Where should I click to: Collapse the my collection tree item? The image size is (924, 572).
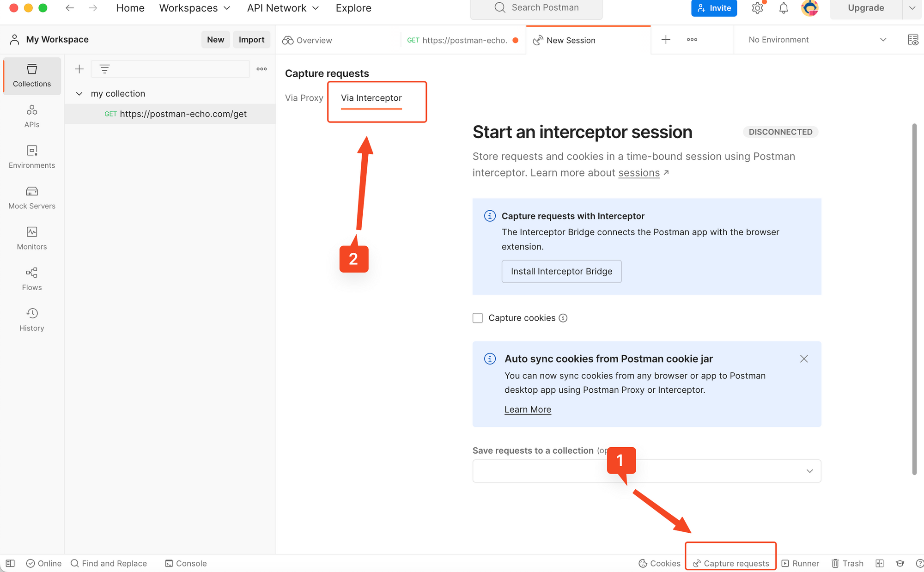coord(79,93)
